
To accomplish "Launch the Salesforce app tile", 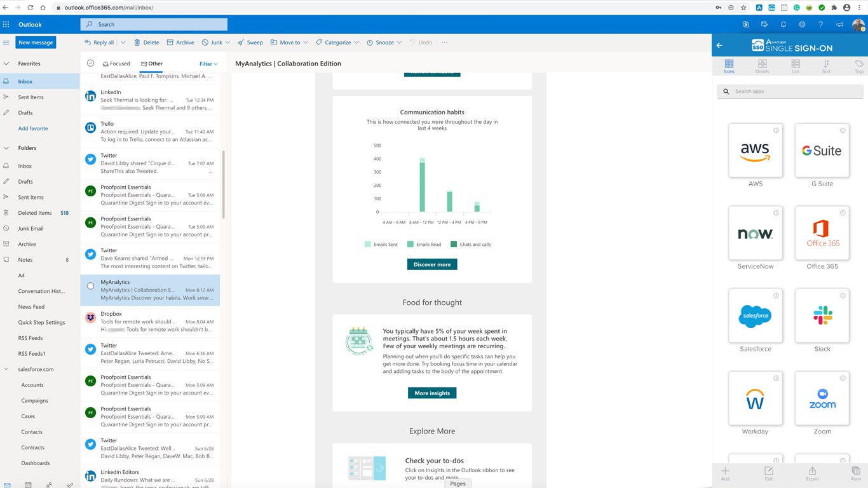I will pos(756,316).
